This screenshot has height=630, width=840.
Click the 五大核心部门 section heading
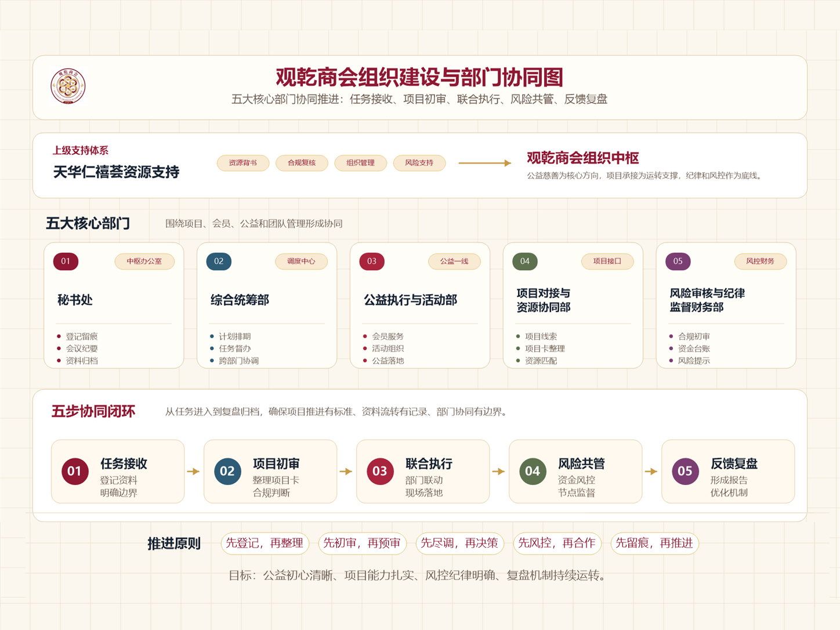click(88, 223)
